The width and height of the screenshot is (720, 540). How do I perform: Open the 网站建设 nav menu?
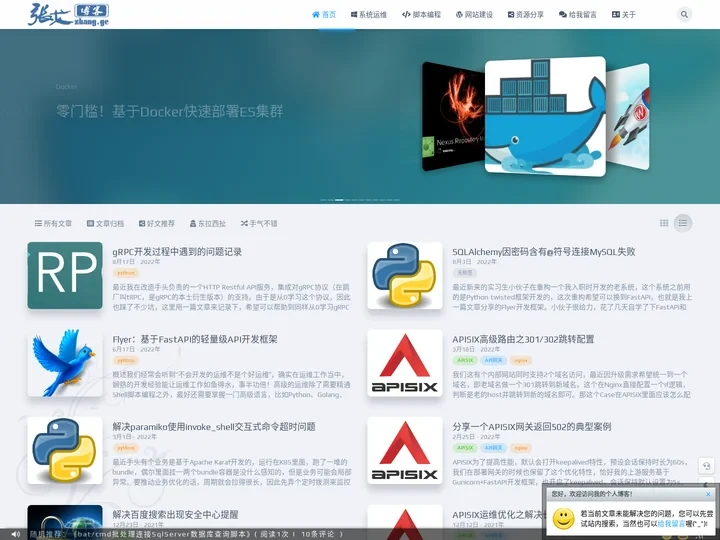point(474,15)
